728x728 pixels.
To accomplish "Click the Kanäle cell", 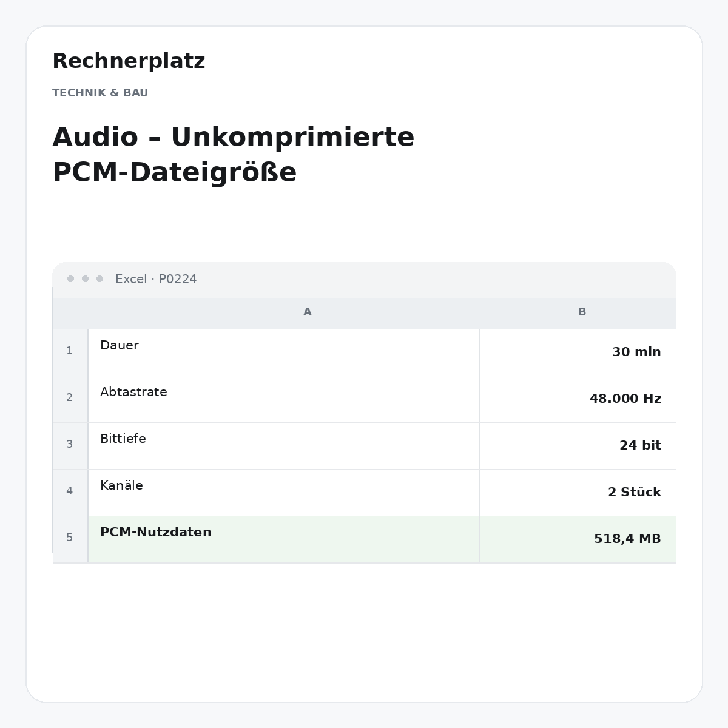I will coord(284,493).
